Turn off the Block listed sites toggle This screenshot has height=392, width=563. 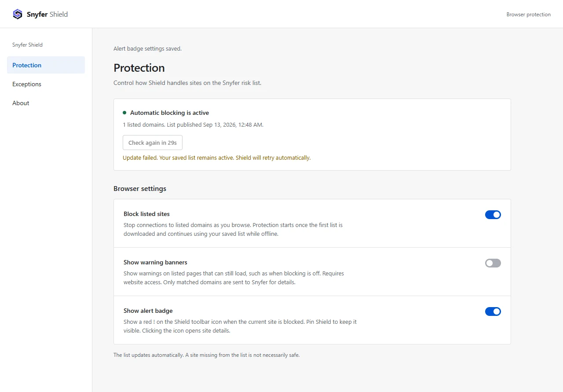[x=493, y=215]
